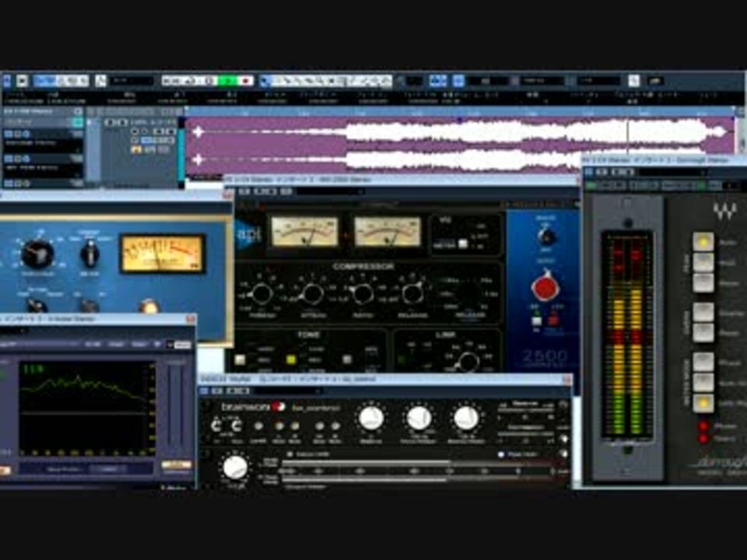Viewport: 747px width, 560px height.
Task: Click the purple audio waveform event
Action: point(460,146)
